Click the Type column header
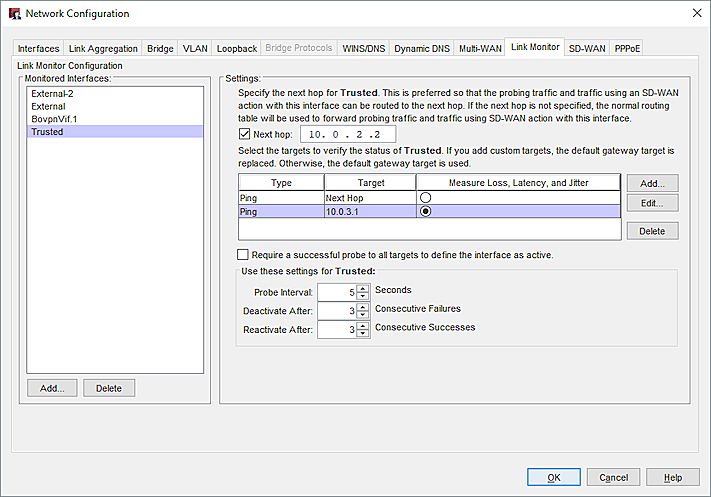Viewport: 711px width, 497px height. pyautogui.click(x=281, y=183)
